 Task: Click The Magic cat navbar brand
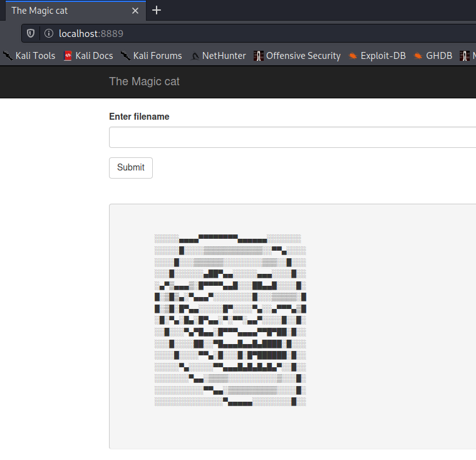click(x=144, y=81)
